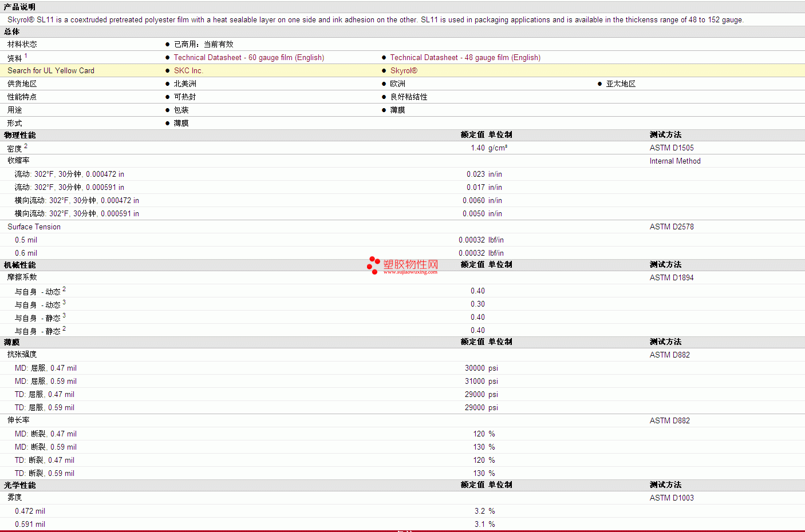Select the density value 1.40
This screenshot has width=805, height=532.
(478, 148)
